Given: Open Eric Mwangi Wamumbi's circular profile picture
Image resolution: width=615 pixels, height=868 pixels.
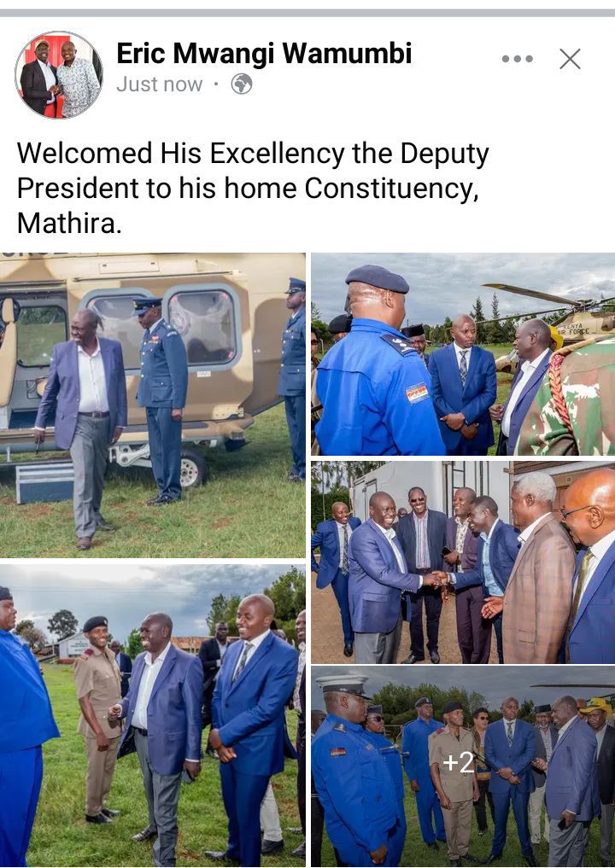Looking at the screenshot, I should (x=59, y=75).
